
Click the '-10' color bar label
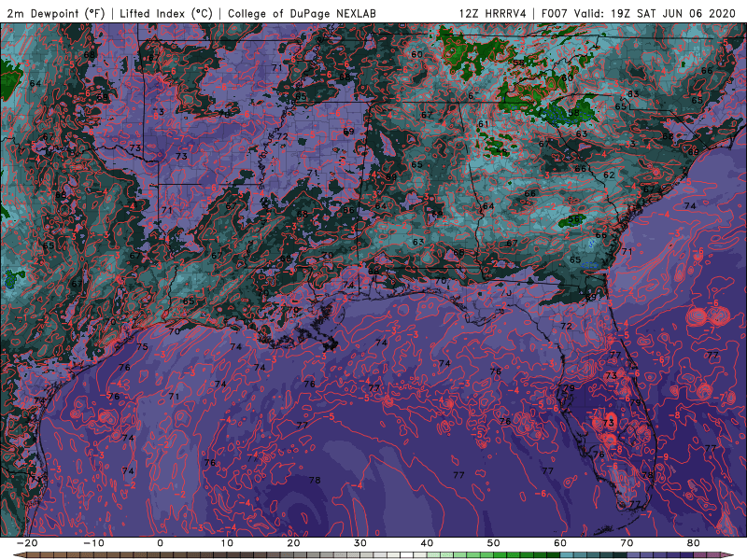point(93,543)
